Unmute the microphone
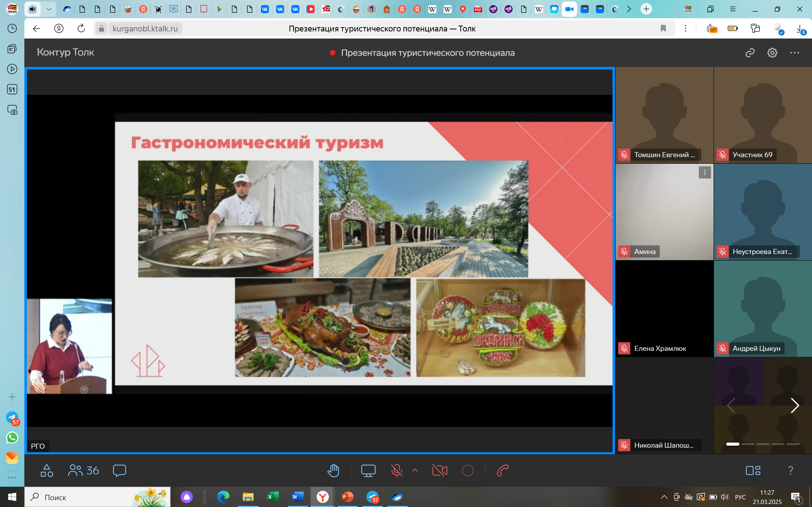 point(397,470)
